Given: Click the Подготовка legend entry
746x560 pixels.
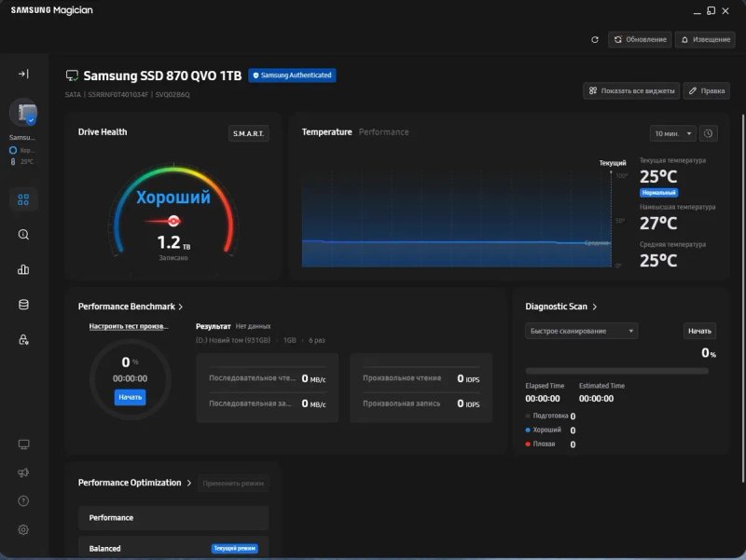Looking at the screenshot, I should tap(550, 416).
